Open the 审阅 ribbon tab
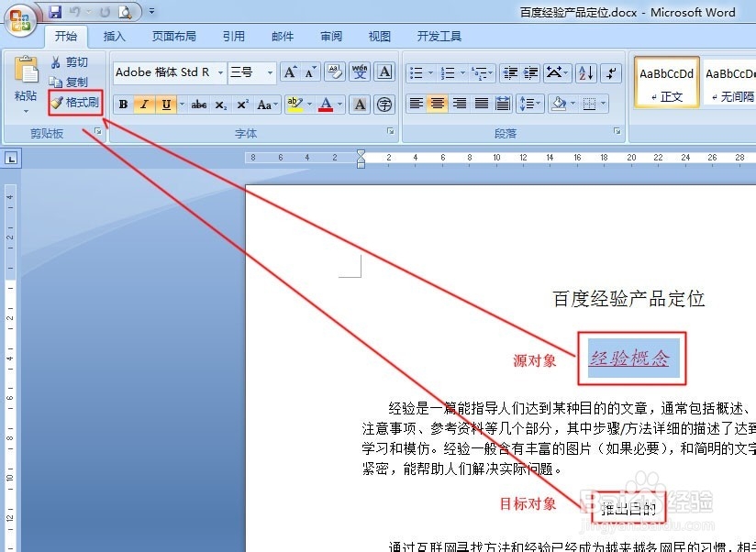 (331, 36)
